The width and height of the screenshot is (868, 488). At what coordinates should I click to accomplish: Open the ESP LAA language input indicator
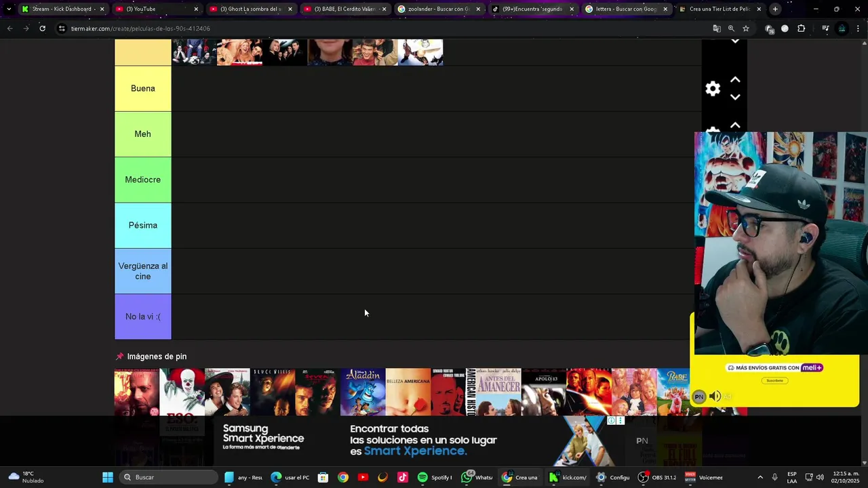pyautogui.click(x=792, y=477)
